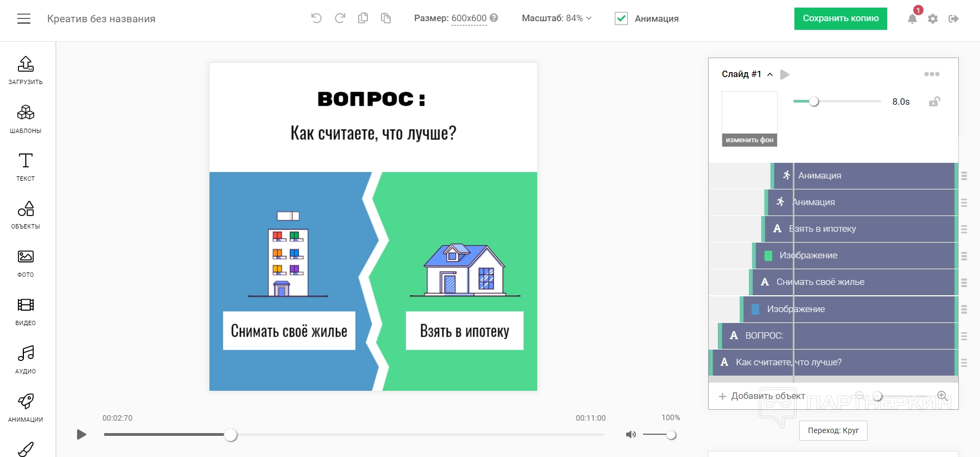Click the redo arrow icon
This screenshot has width=980, height=457.
pyautogui.click(x=340, y=18)
